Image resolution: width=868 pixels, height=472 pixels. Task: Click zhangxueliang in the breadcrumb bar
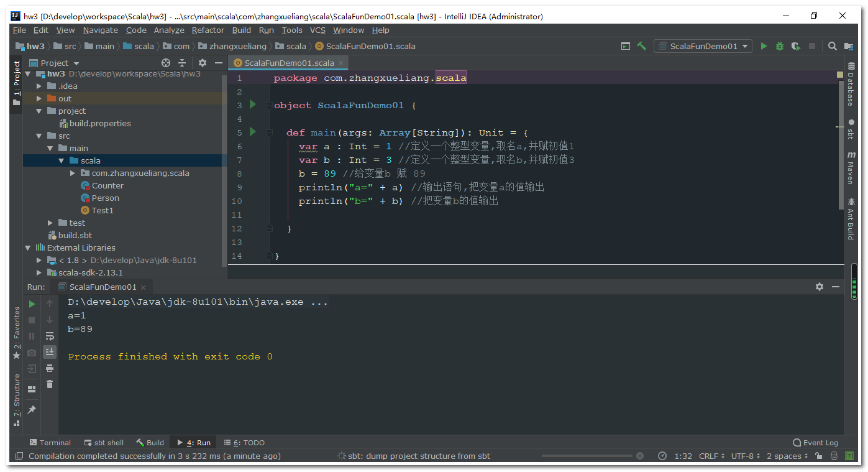click(x=238, y=46)
